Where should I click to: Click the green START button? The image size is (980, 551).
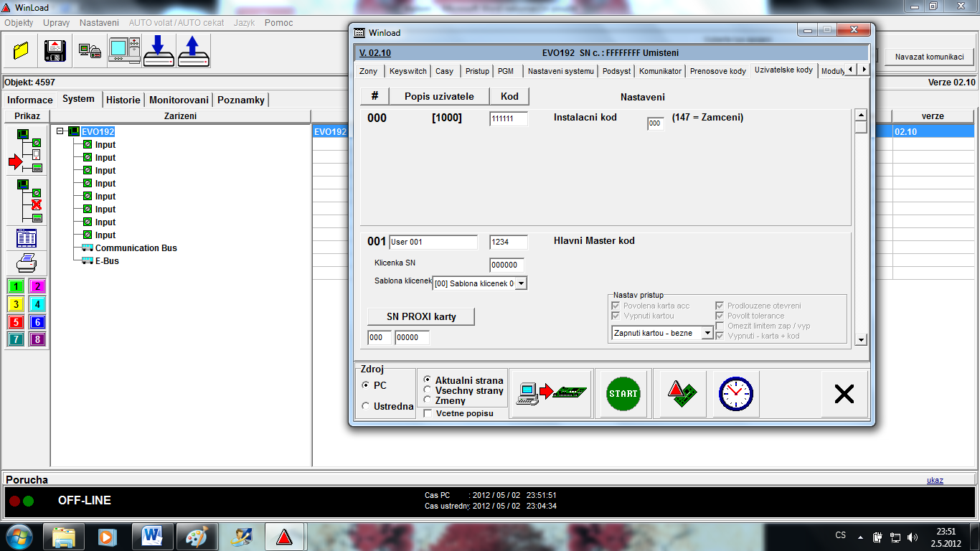click(623, 393)
